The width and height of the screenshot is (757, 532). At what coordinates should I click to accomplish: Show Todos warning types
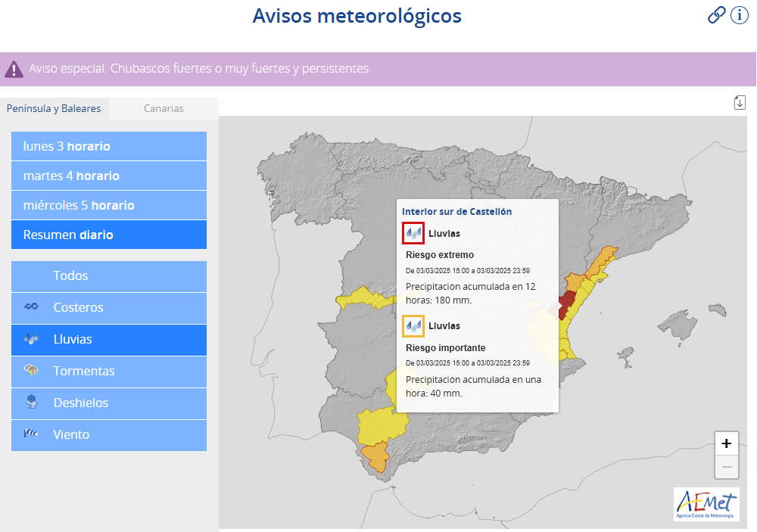[x=109, y=276]
